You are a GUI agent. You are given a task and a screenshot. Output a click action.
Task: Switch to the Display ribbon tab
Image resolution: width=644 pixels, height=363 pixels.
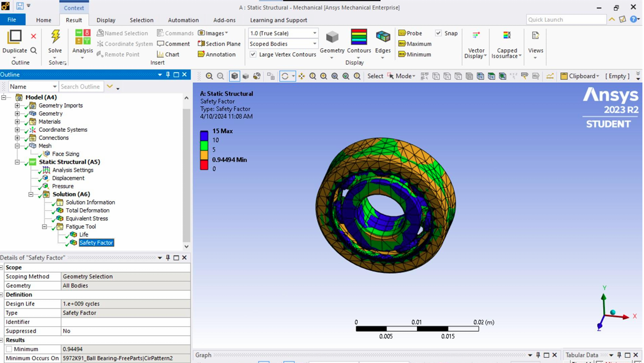click(x=106, y=20)
